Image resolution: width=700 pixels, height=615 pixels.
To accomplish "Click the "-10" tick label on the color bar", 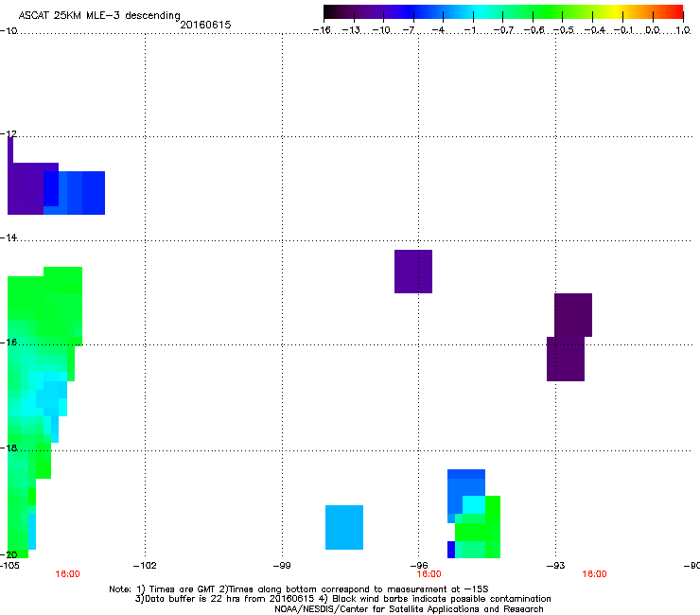I will click(382, 30).
